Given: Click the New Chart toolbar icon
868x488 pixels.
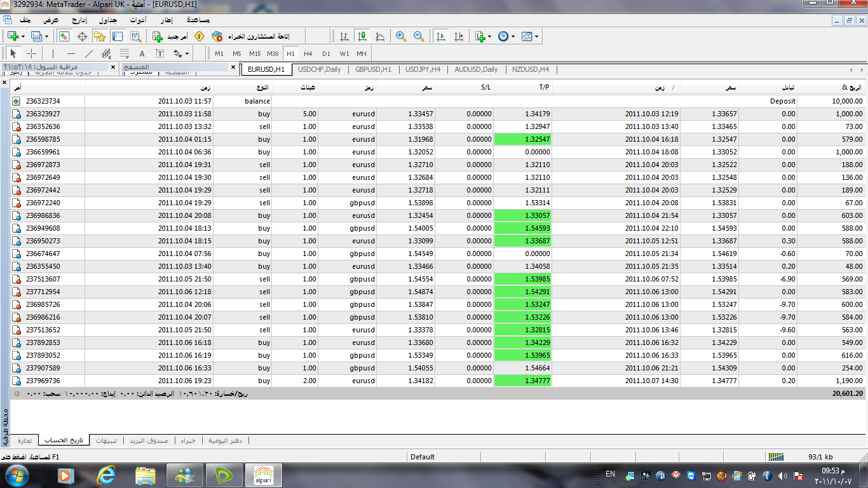Looking at the screenshot, I should 12,36.
